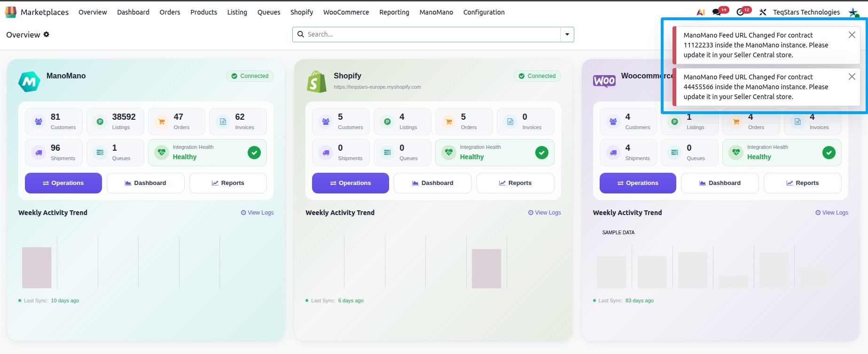This screenshot has height=354, width=868.
Task: Click the Shopify Dashboard button
Action: pos(433,183)
